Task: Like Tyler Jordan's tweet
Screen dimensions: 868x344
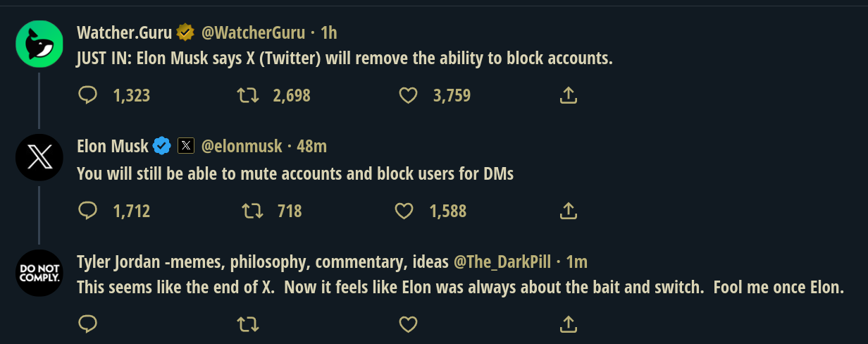Action: [x=408, y=324]
